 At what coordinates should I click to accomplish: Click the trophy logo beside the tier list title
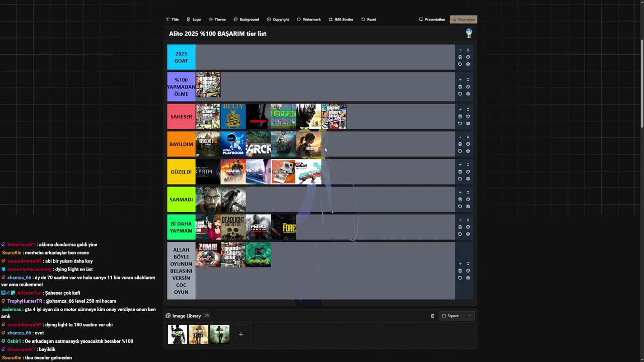pos(469,34)
